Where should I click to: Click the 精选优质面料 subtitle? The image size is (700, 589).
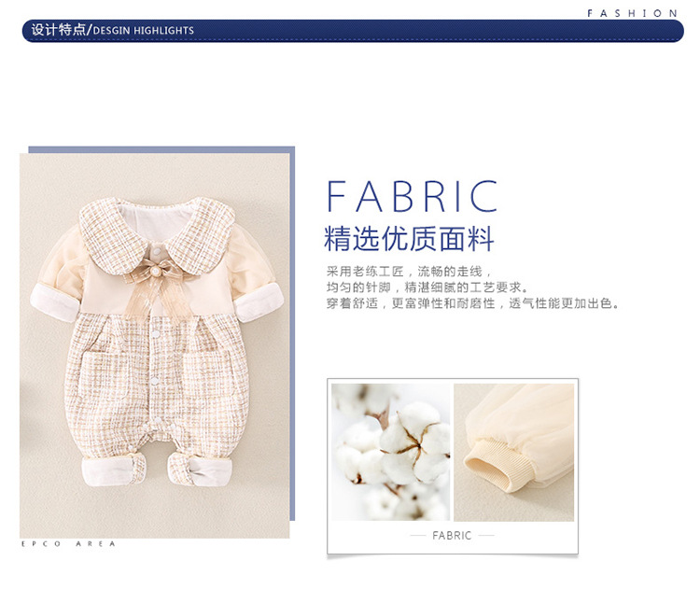click(x=408, y=240)
